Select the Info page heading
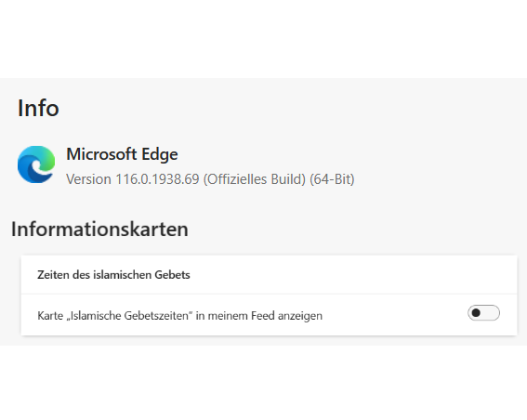Image resolution: width=527 pixels, height=420 pixels. pyautogui.click(x=38, y=108)
